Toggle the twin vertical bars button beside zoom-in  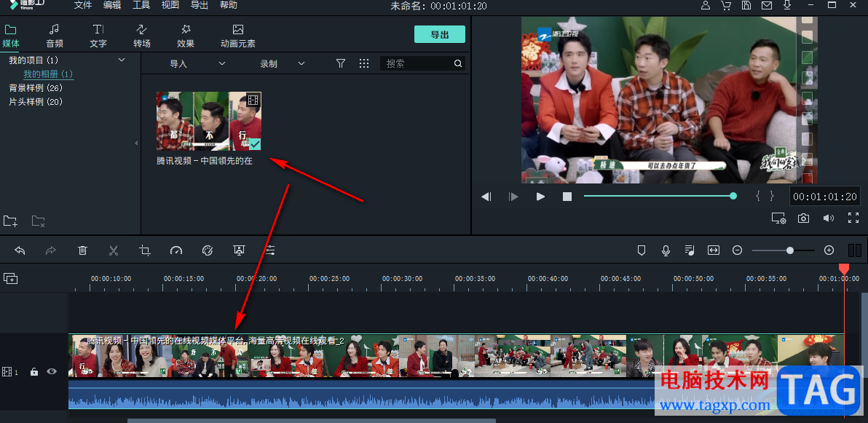pyautogui.click(x=855, y=250)
